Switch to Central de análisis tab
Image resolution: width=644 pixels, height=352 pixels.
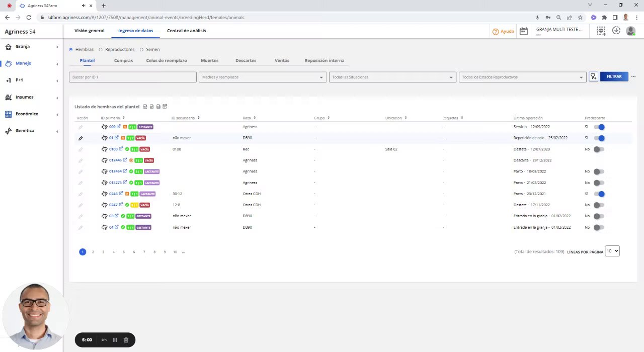tap(186, 31)
